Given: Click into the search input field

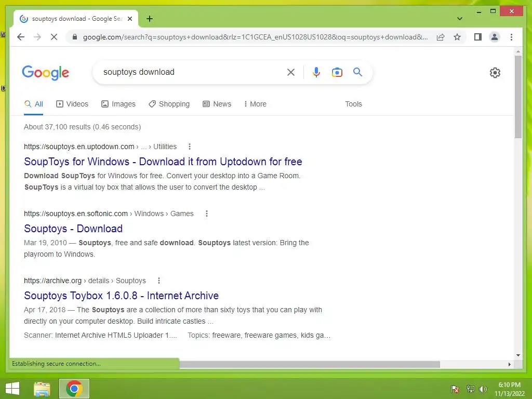Looking at the screenshot, I should 190,72.
